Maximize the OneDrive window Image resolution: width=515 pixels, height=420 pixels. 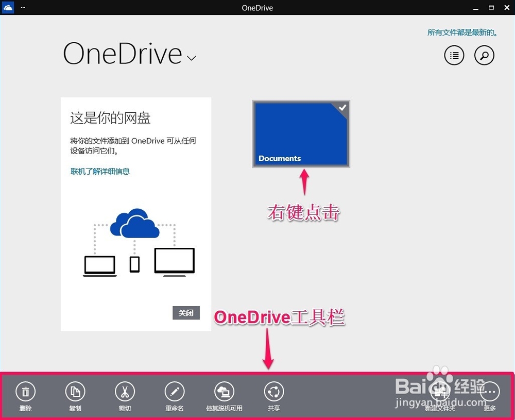coord(491,8)
